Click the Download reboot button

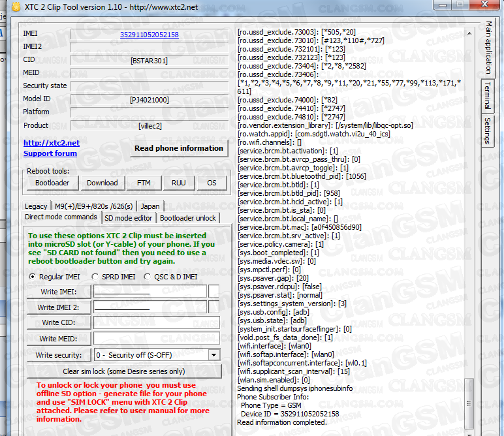(102, 183)
